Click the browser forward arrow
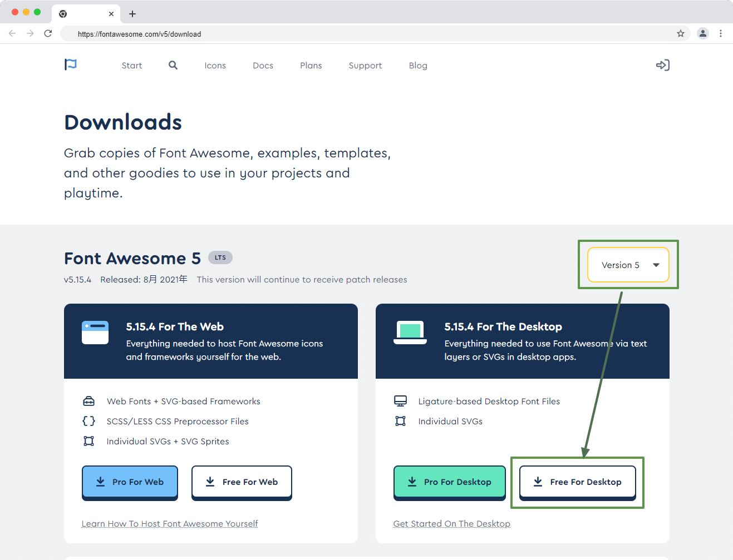Viewport: 733px width, 560px height. pyautogui.click(x=30, y=33)
